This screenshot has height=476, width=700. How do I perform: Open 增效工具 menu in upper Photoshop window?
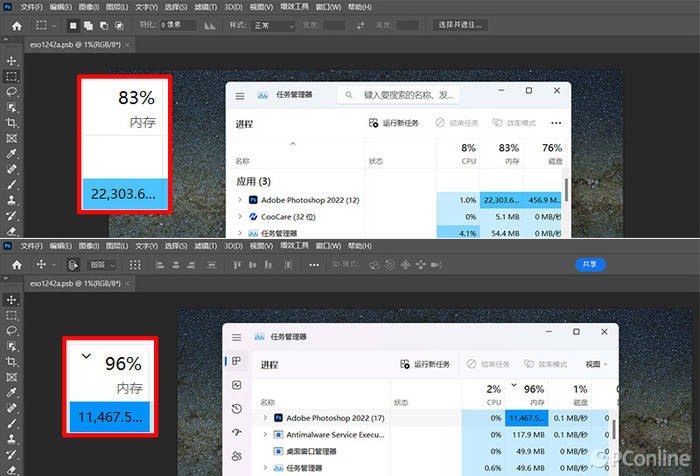tap(294, 7)
